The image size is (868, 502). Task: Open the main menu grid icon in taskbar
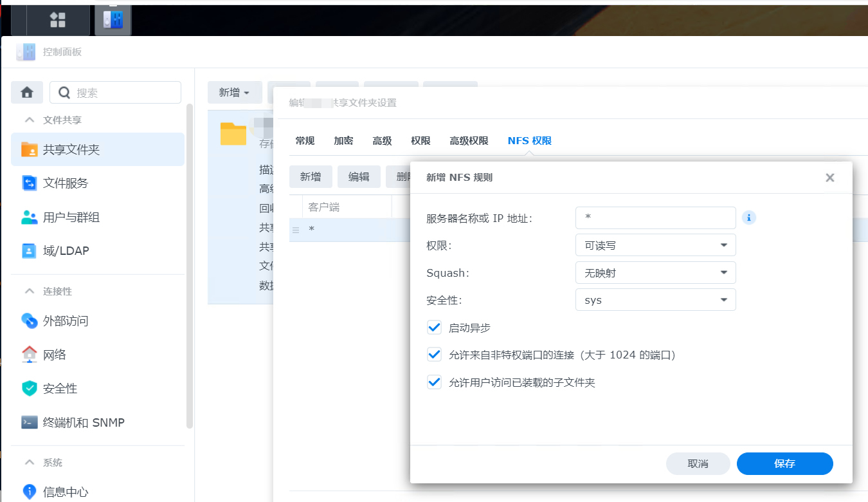pyautogui.click(x=58, y=20)
